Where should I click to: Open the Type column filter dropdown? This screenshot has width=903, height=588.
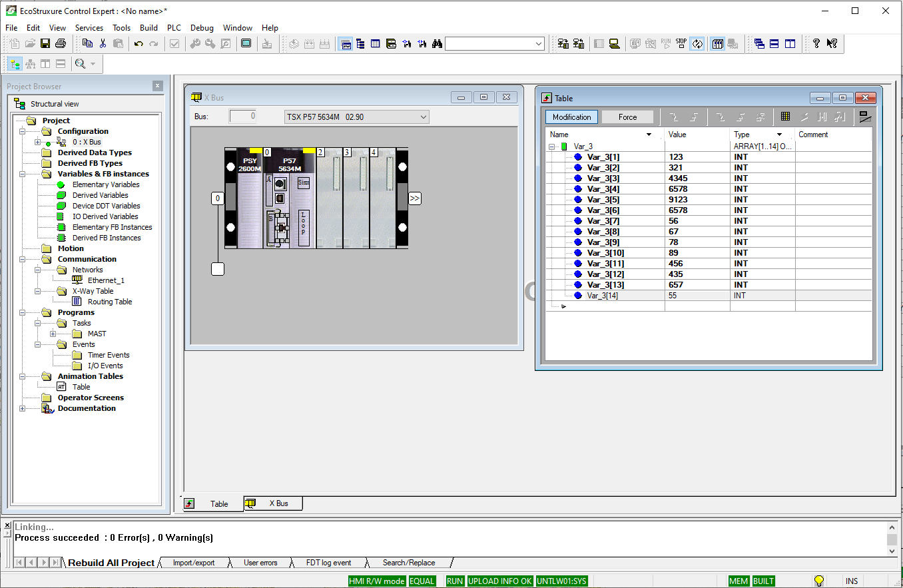(779, 135)
